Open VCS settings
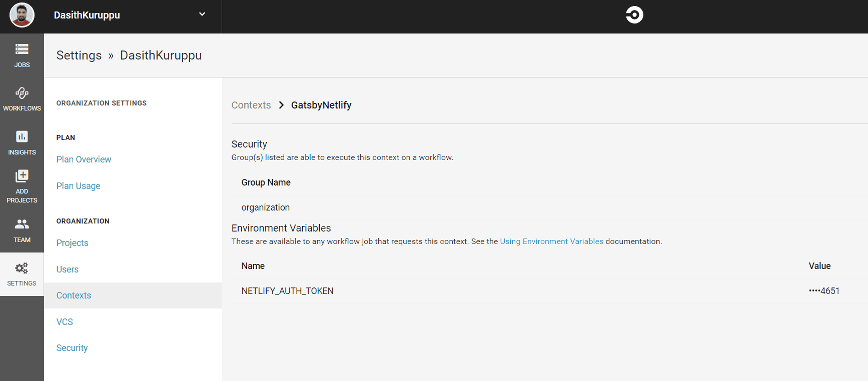 65,322
